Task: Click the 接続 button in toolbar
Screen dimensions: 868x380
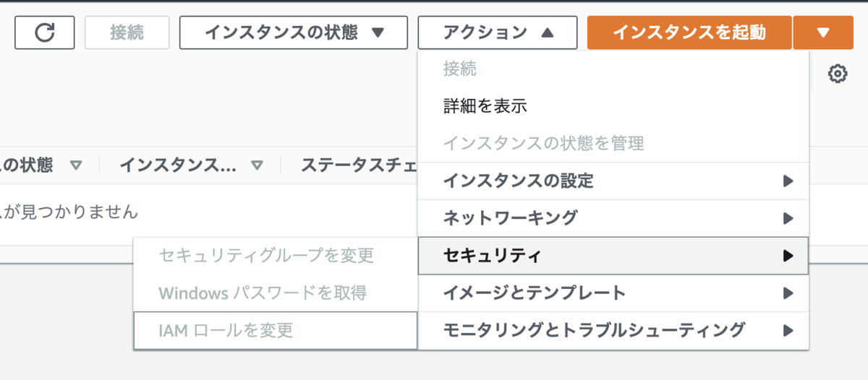Action: [x=127, y=33]
